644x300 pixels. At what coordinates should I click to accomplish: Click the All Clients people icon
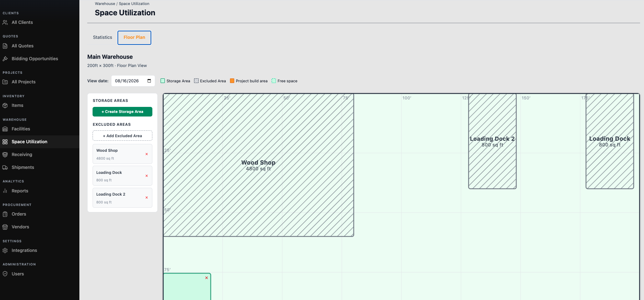click(5, 22)
